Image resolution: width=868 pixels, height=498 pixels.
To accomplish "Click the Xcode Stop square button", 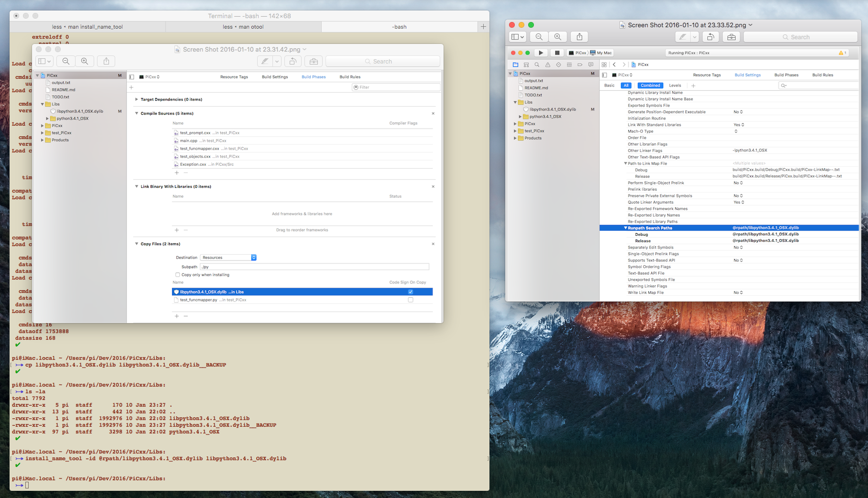I will tap(557, 53).
